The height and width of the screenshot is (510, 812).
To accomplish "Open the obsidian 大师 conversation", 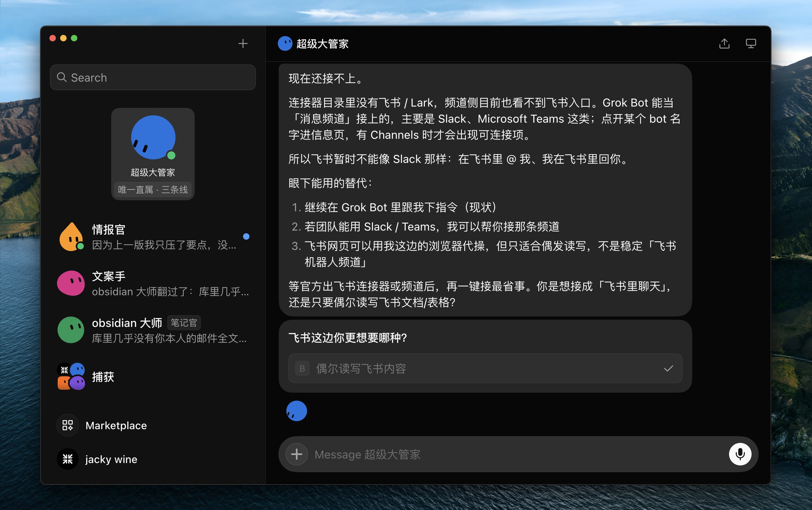I will click(153, 330).
